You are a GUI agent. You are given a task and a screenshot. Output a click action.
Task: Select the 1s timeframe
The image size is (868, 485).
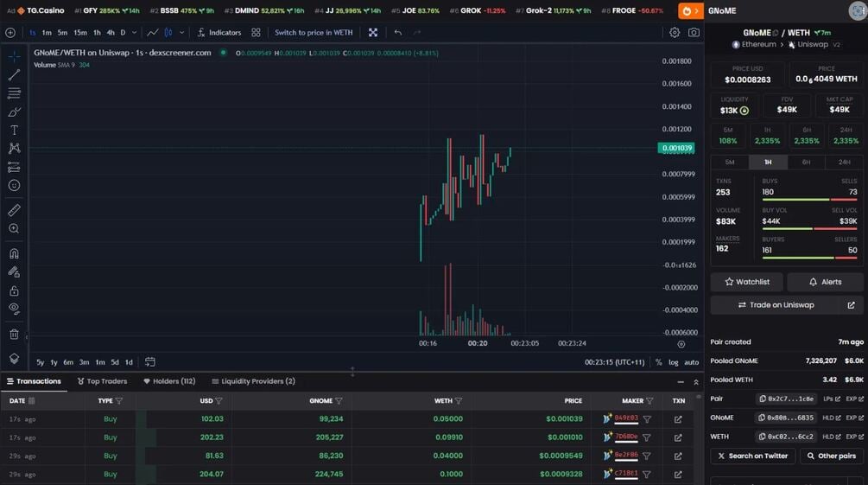coord(32,33)
